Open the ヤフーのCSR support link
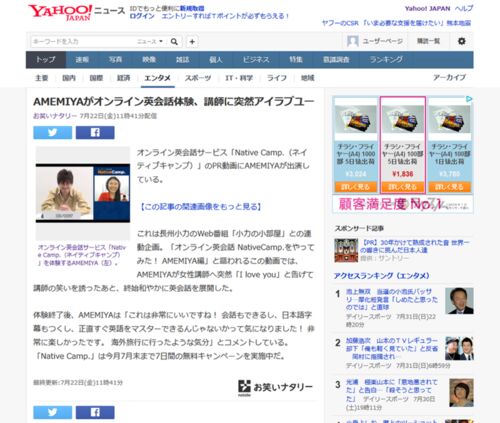 pyautogui.click(x=396, y=23)
